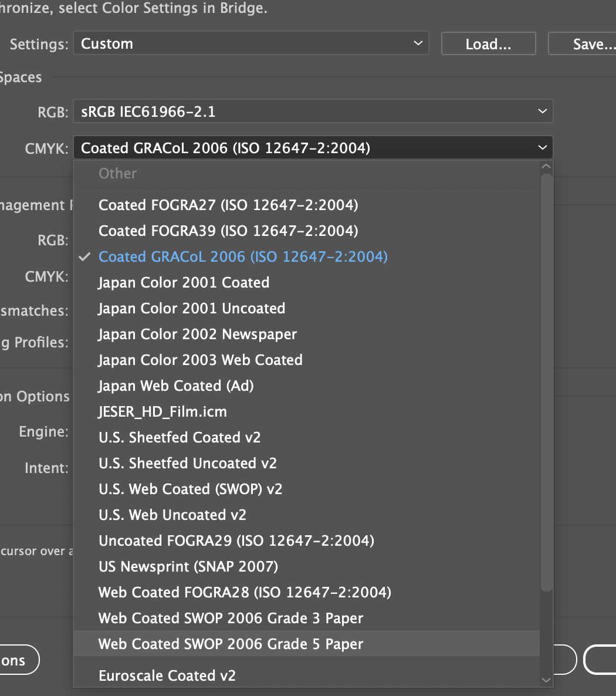616x696 pixels.
Task: Pick US Newsprint (SNAP 2007)
Action: (x=307, y=566)
